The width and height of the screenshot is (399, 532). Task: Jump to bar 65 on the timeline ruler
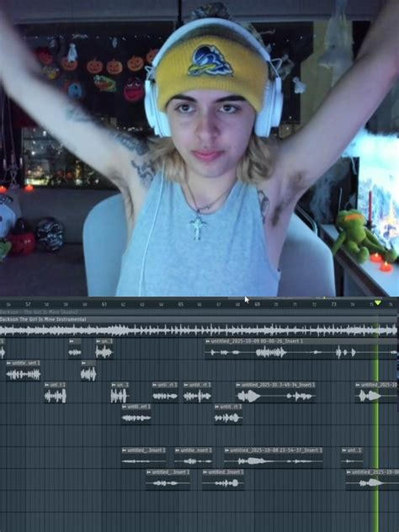point(180,305)
